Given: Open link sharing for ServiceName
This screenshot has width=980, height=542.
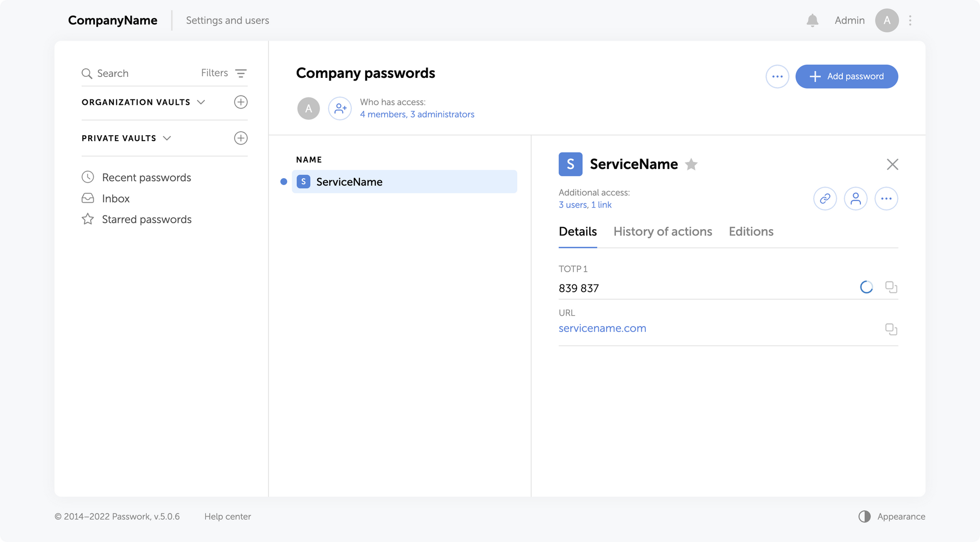Looking at the screenshot, I should (x=825, y=199).
